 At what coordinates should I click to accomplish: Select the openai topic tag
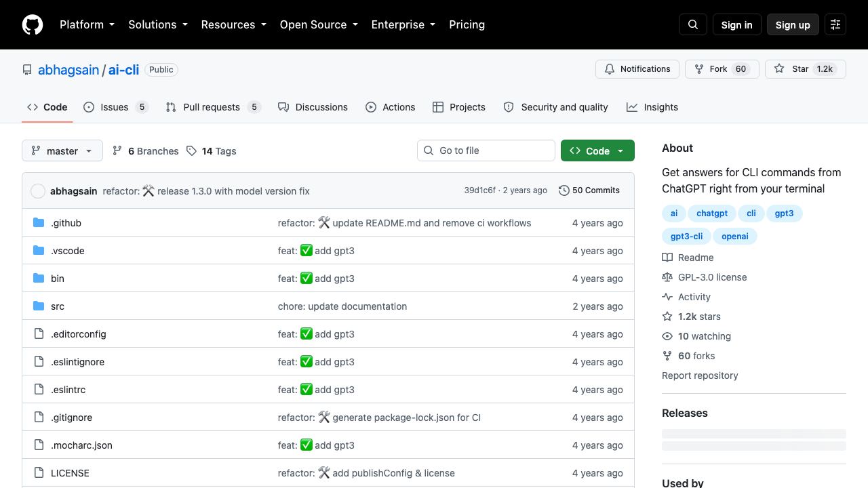pyautogui.click(x=735, y=237)
